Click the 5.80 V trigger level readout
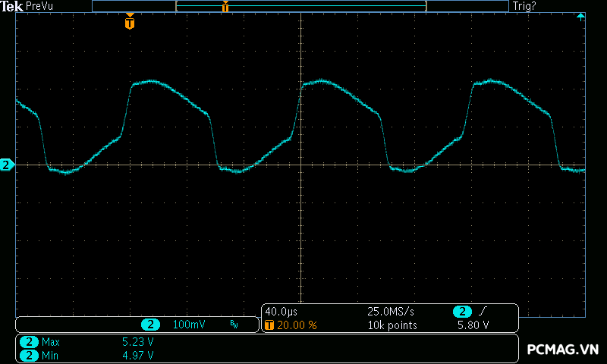 (x=472, y=325)
